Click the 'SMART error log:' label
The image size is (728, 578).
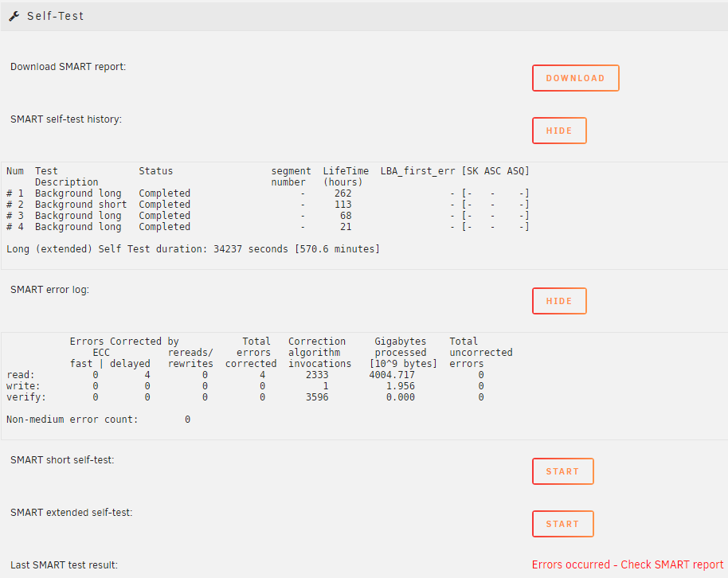(x=49, y=290)
